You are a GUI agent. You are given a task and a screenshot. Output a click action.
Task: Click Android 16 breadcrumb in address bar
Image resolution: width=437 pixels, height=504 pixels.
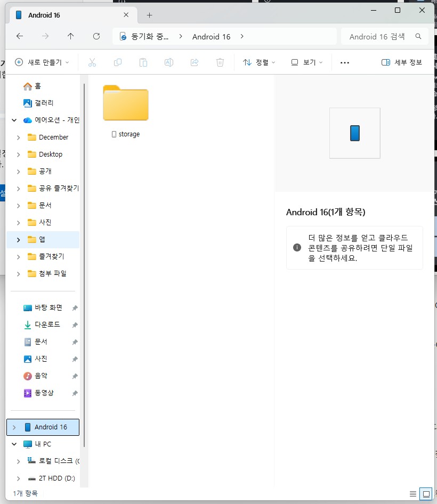click(x=211, y=37)
